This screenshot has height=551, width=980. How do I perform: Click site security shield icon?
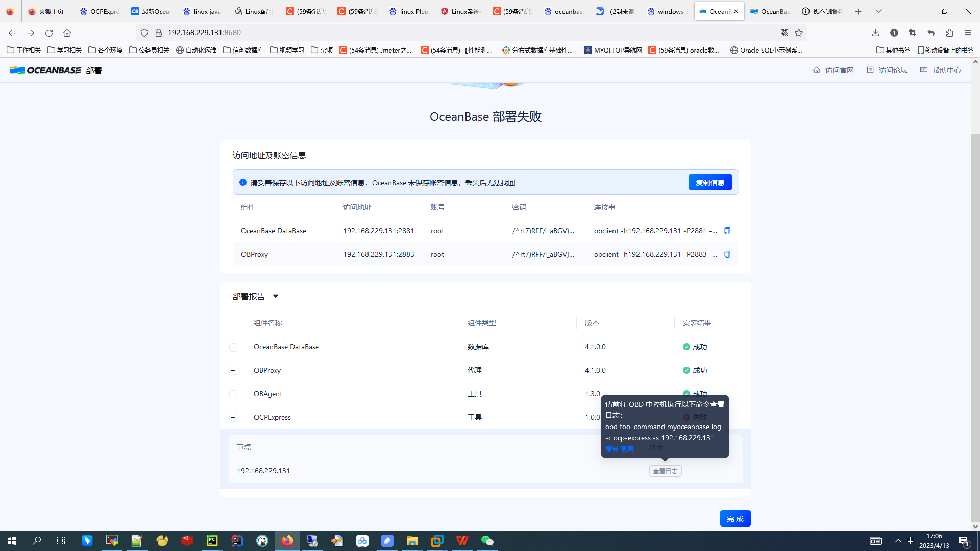pyautogui.click(x=144, y=33)
